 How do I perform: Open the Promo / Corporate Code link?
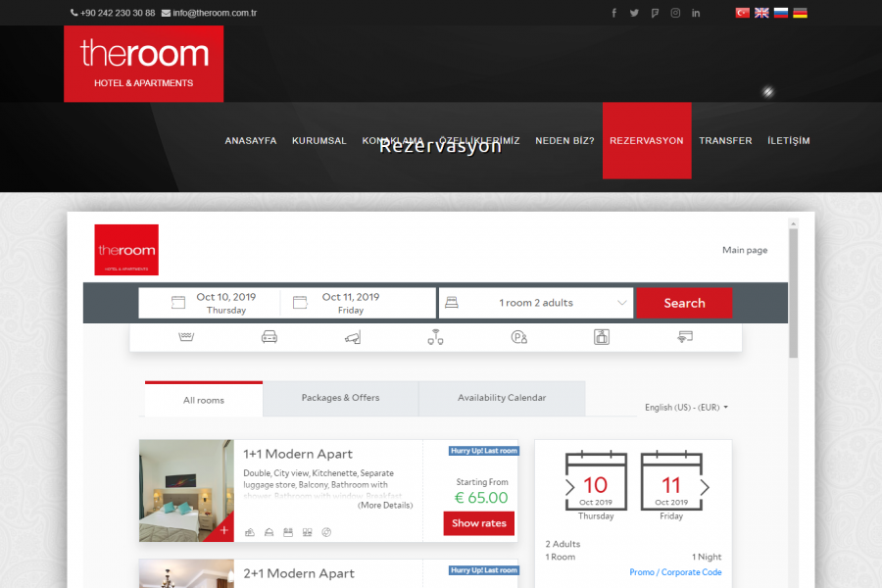tap(675, 572)
